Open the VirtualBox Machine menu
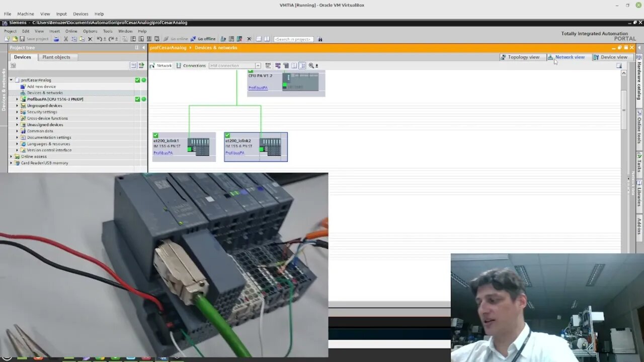Screen dimensions: 644x362 25,14
